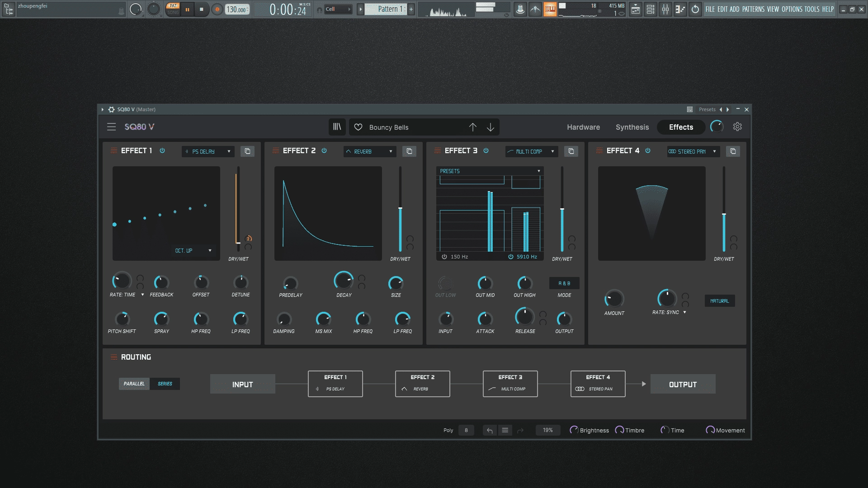This screenshot has width=868, height=488.
Task: Open Effect 2 Reverb type dropdown
Action: (x=370, y=151)
